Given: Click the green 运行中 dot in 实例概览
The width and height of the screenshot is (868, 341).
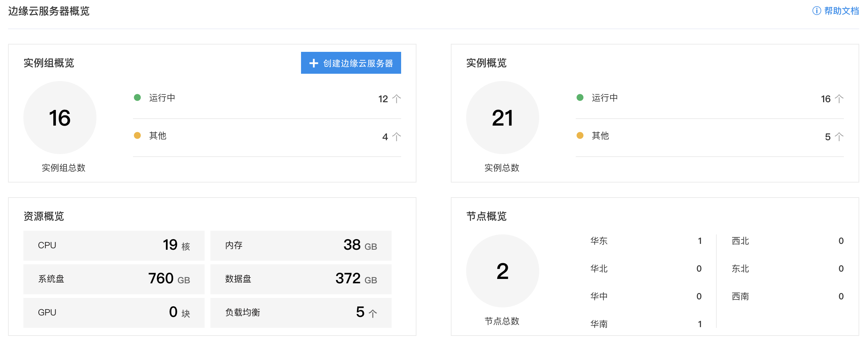Looking at the screenshot, I should [x=580, y=97].
